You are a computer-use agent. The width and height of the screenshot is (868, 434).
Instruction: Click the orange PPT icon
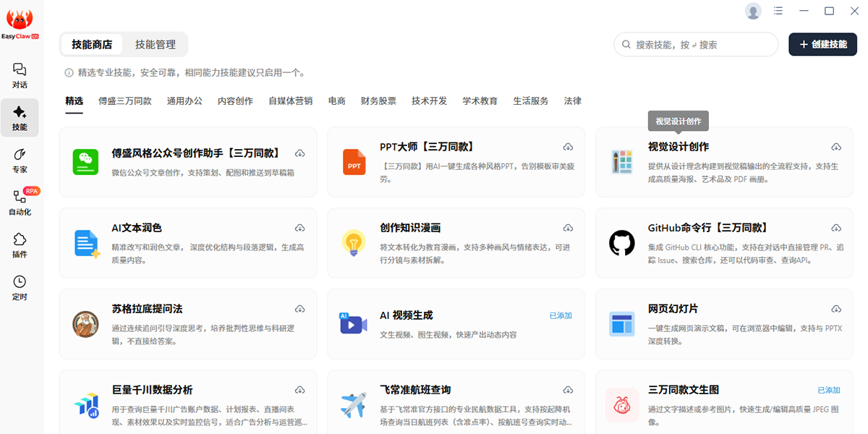(x=354, y=162)
